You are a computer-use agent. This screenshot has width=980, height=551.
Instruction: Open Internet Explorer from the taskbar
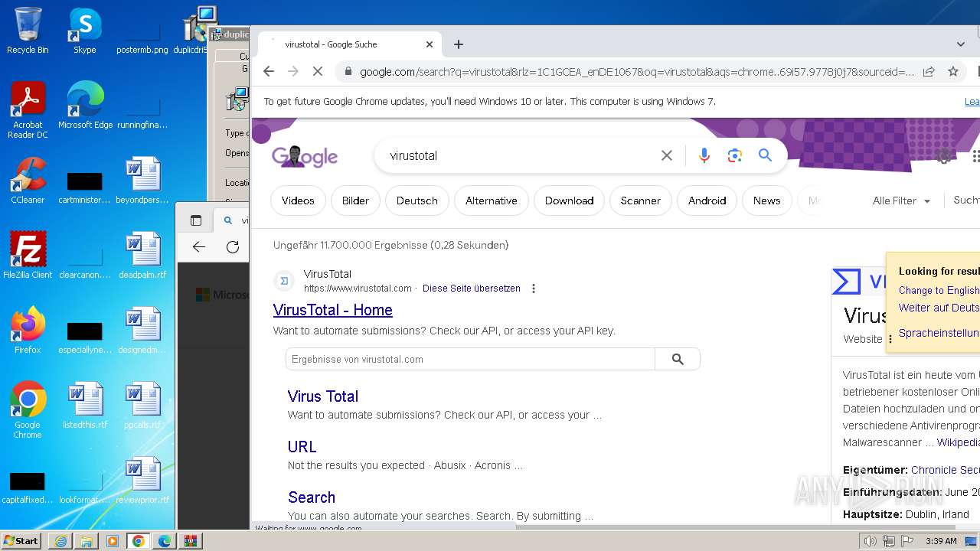(x=60, y=541)
